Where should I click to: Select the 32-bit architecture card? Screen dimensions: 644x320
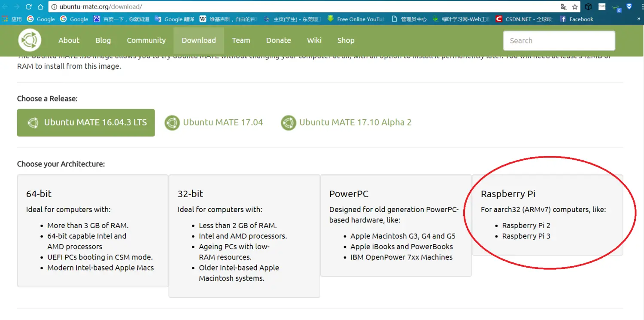pos(244,236)
